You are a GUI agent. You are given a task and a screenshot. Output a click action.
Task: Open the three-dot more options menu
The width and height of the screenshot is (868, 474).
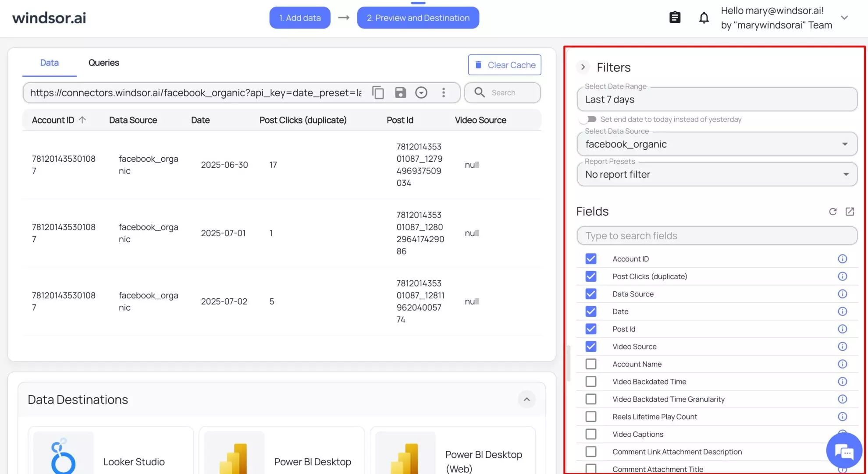(x=444, y=92)
